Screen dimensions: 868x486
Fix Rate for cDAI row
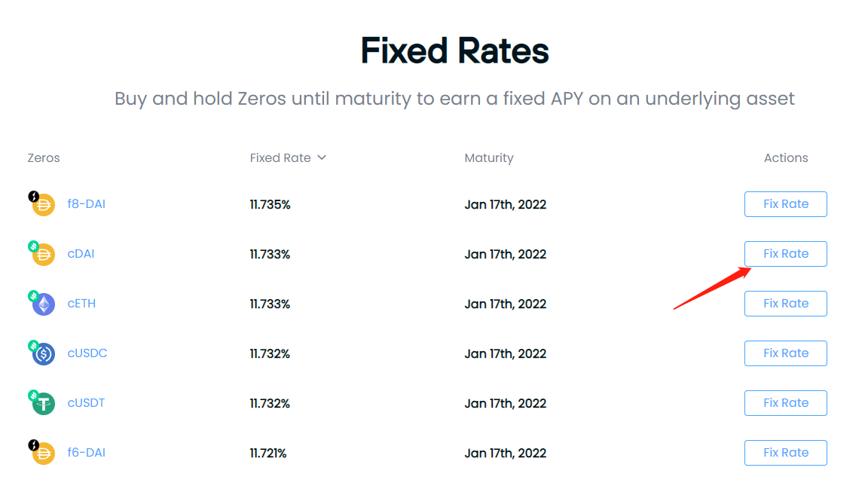786,253
